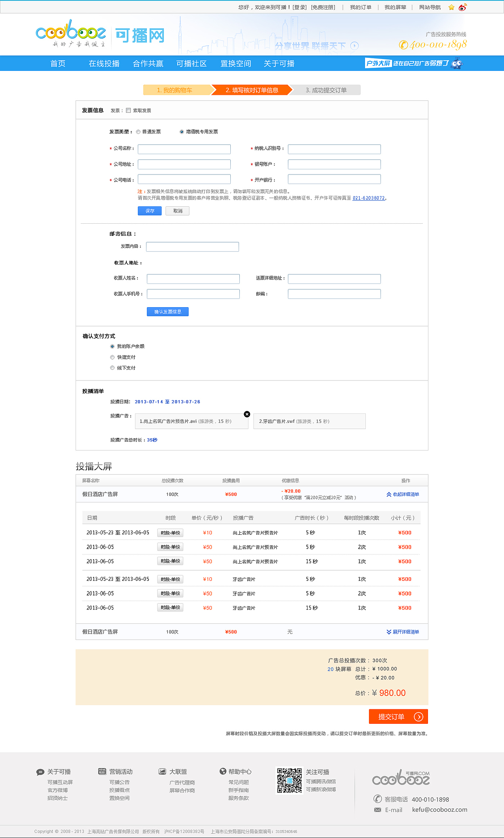Open 招贤纳士 footer link

click(x=57, y=798)
